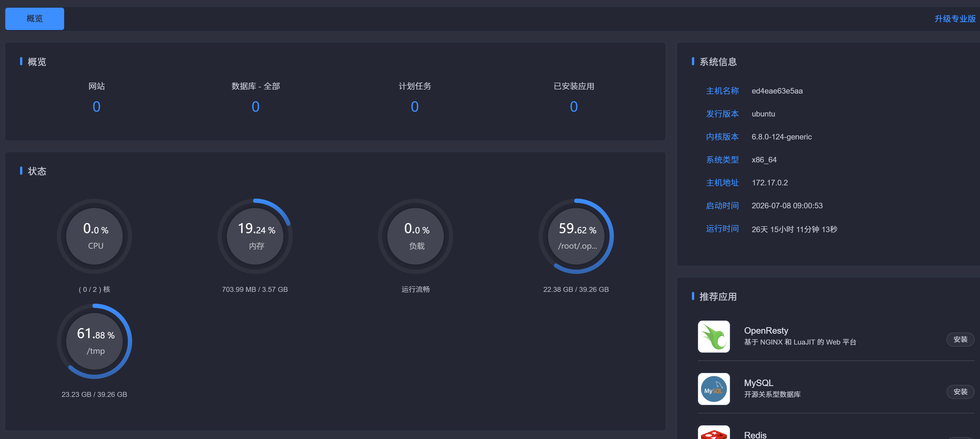Click the OpenResty app name
The height and width of the screenshot is (439, 980).
766,331
